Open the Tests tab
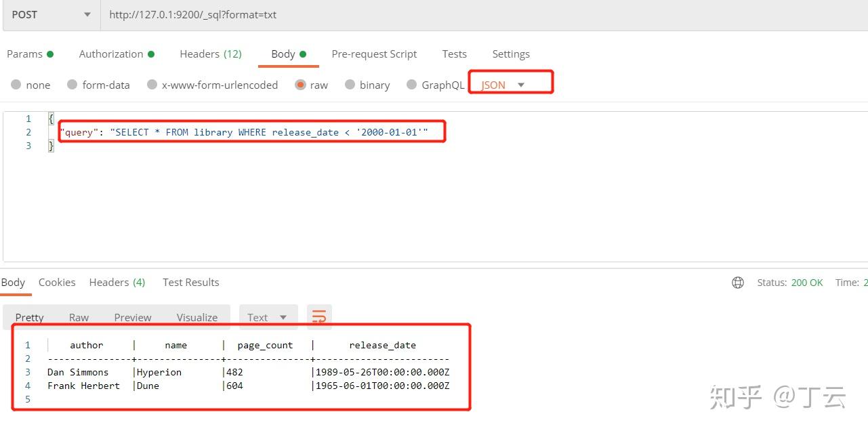 454,54
